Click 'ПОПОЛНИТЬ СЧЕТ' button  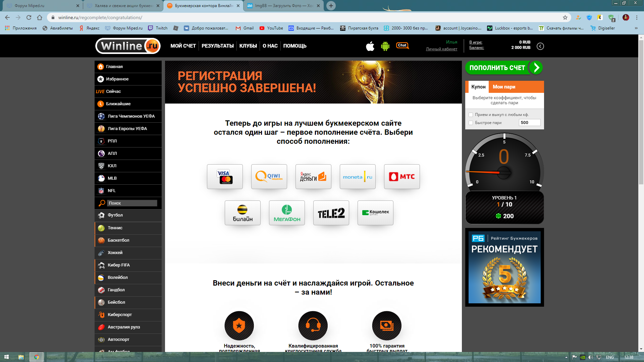504,68
